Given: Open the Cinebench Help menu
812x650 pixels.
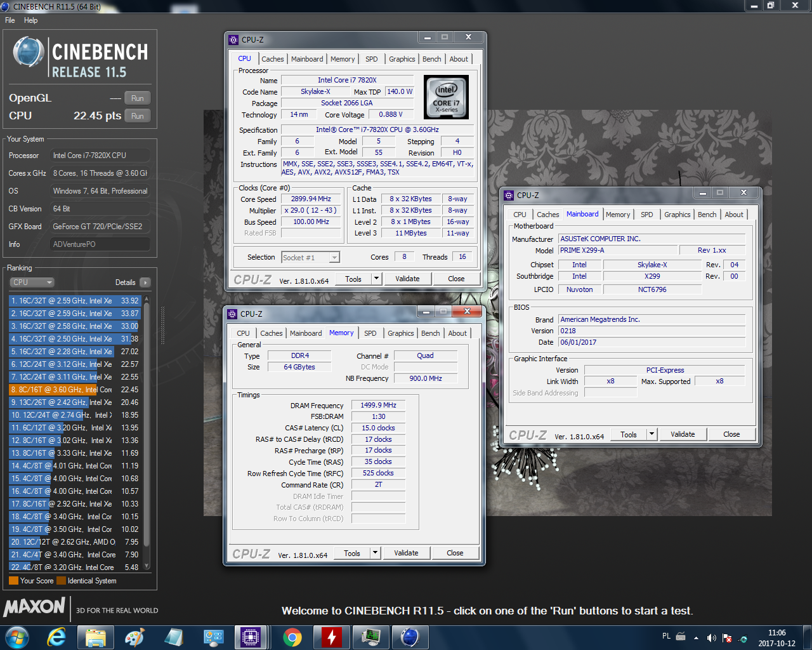Looking at the screenshot, I should click(30, 20).
